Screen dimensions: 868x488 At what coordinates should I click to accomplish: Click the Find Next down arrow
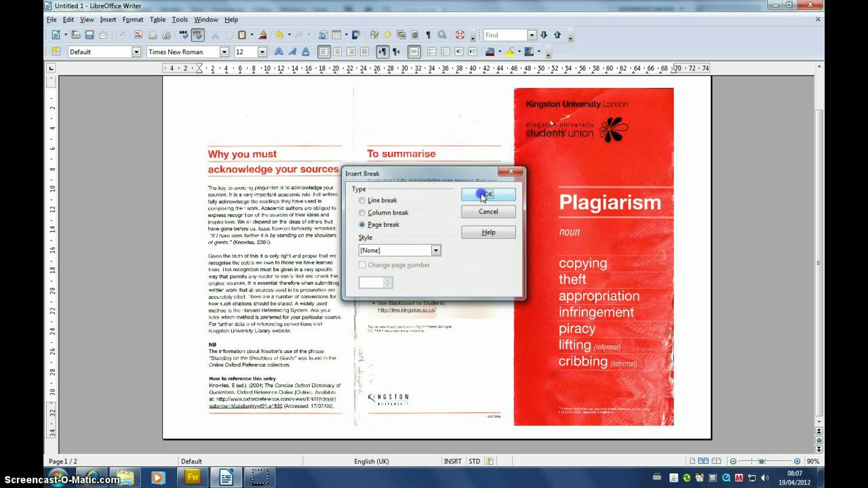click(544, 35)
